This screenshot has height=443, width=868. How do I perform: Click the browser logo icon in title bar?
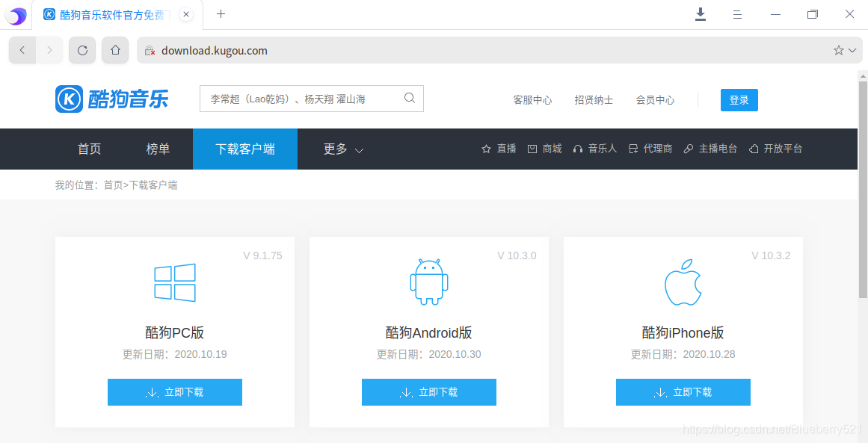(x=16, y=16)
